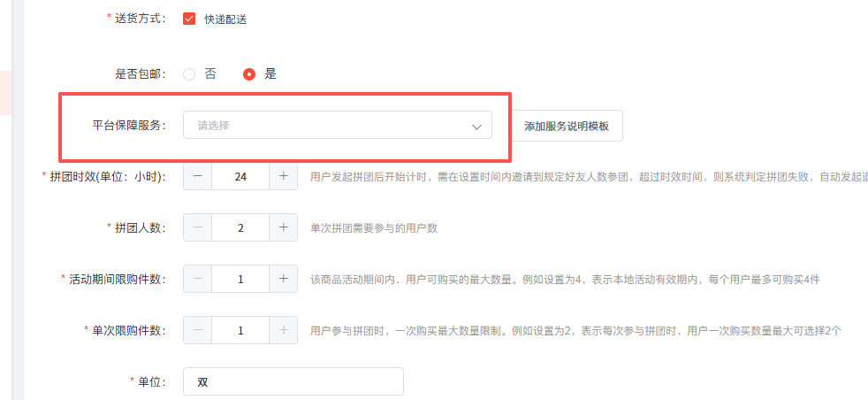Increase 单次限购件数 with plus icon
The width and height of the screenshot is (868, 400).
coord(283,330)
